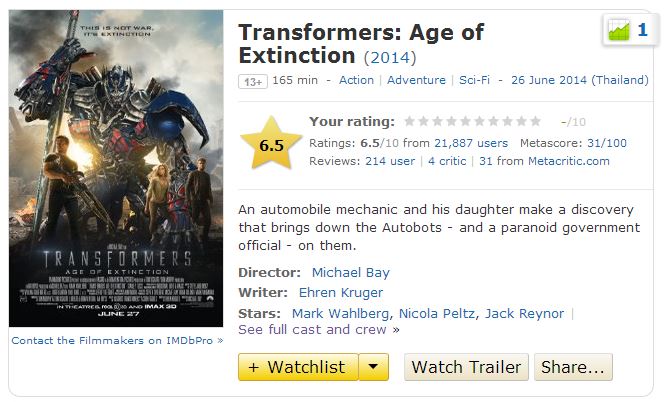The image size is (665, 402).
Task: Open the Share... menu
Action: (x=572, y=367)
